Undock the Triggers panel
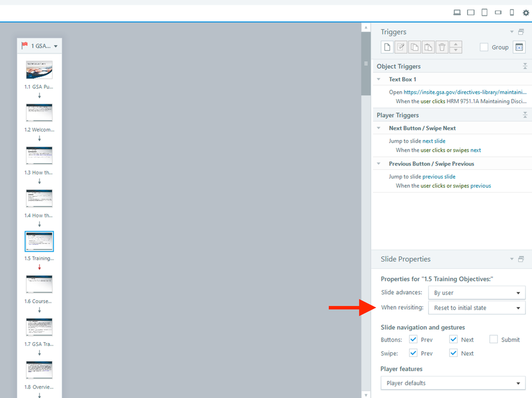The height and width of the screenshot is (398, 532). 521,32
